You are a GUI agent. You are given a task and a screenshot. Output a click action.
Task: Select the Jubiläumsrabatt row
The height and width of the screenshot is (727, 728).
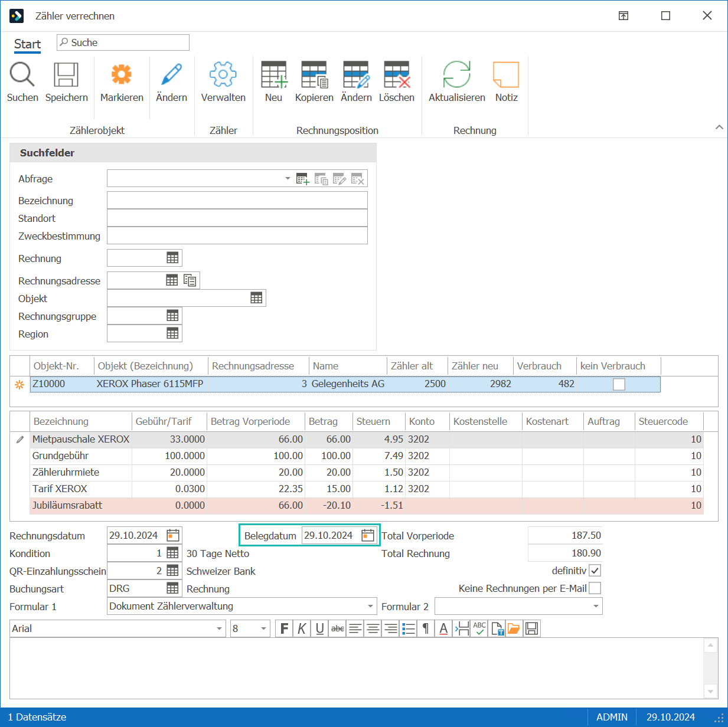[x=367, y=505]
